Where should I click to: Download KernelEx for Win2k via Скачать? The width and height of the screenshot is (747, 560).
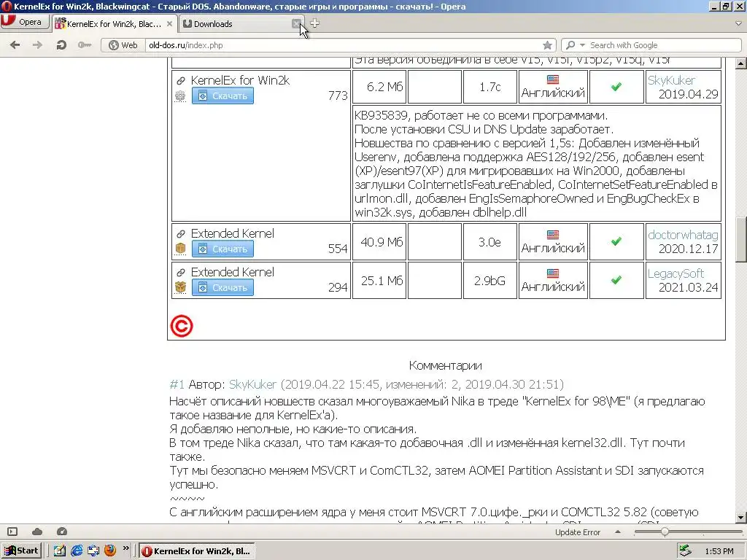click(x=222, y=96)
